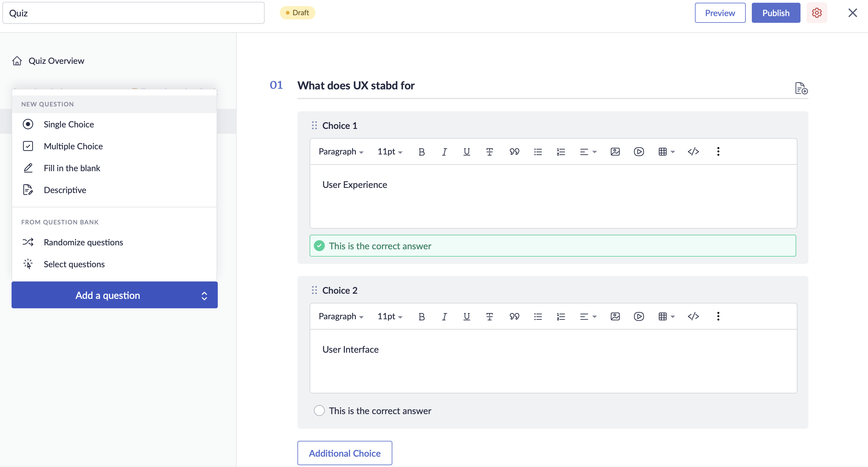
Task: Insert image in Choice 1 editor
Action: 615,152
